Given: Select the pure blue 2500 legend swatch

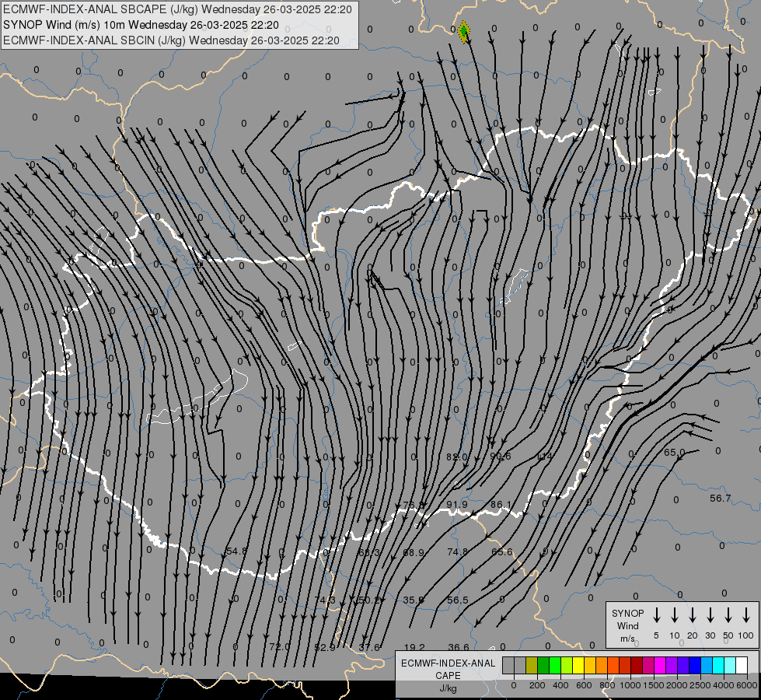Looking at the screenshot, I should [x=696, y=665].
